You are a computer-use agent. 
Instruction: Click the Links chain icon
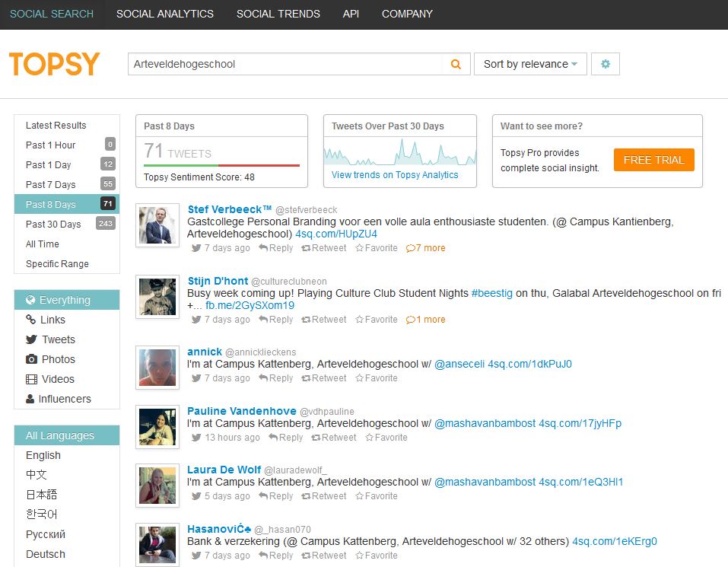click(x=30, y=320)
